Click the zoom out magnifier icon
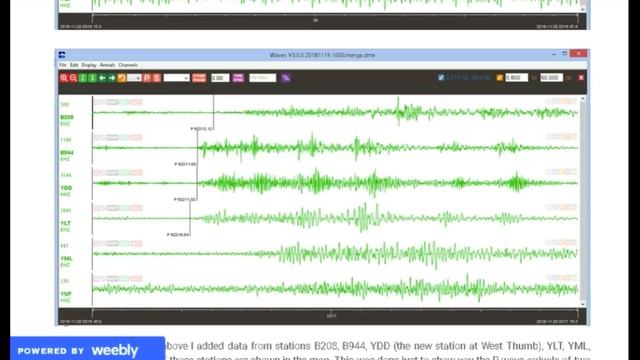This screenshot has height=360, width=640. click(73, 78)
